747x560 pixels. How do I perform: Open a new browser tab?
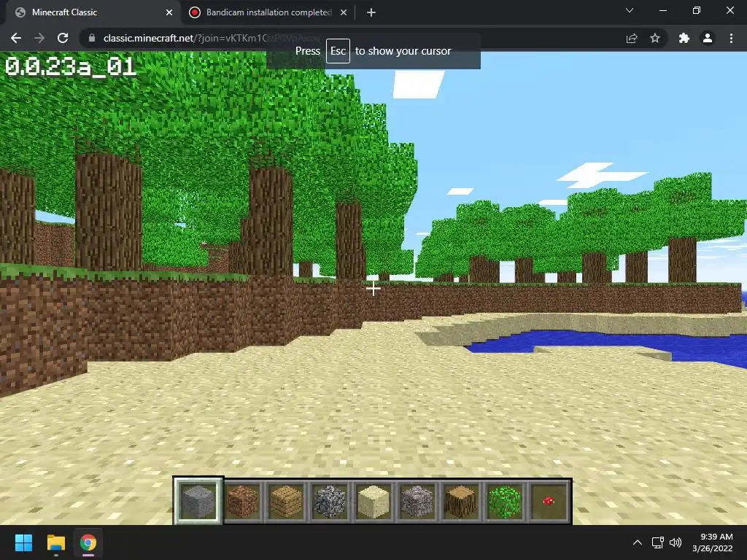click(x=371, y=12)
